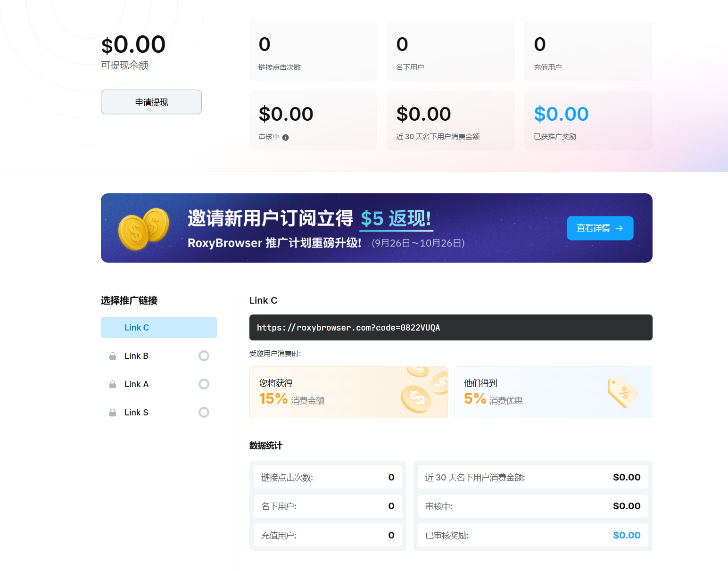Select the Link B radio button
This screenshot has height=571, width=728.
pos(204,356)
